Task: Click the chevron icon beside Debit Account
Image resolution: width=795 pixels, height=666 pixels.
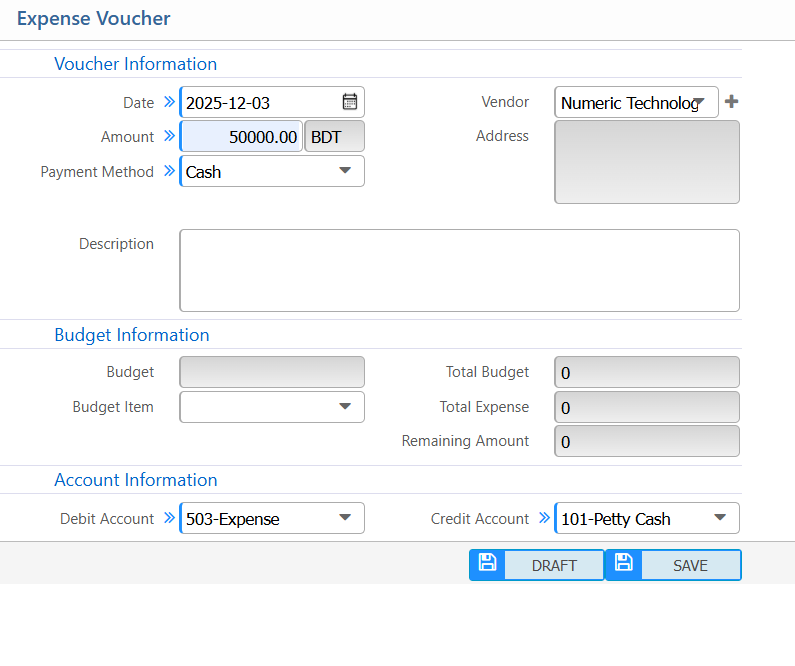Action: click(x=169, y=518)
